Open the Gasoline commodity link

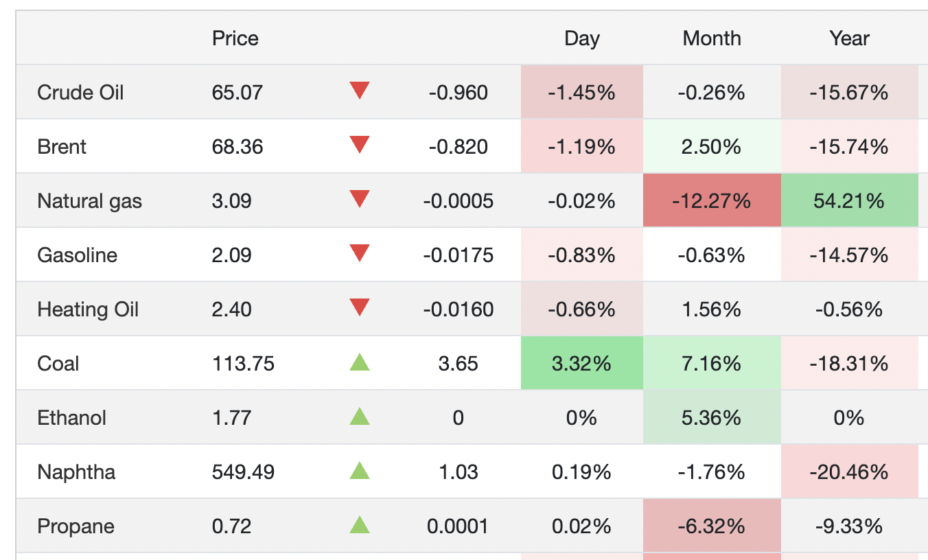point(78,255)
